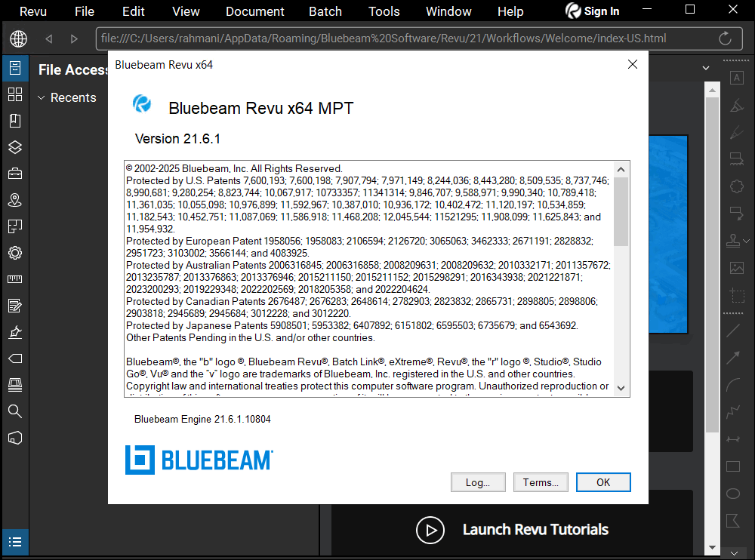Open the 3D Model Tree panel icon
Image resolution: width=755 pixels, height=560 pixels.
tap(15, 438)
